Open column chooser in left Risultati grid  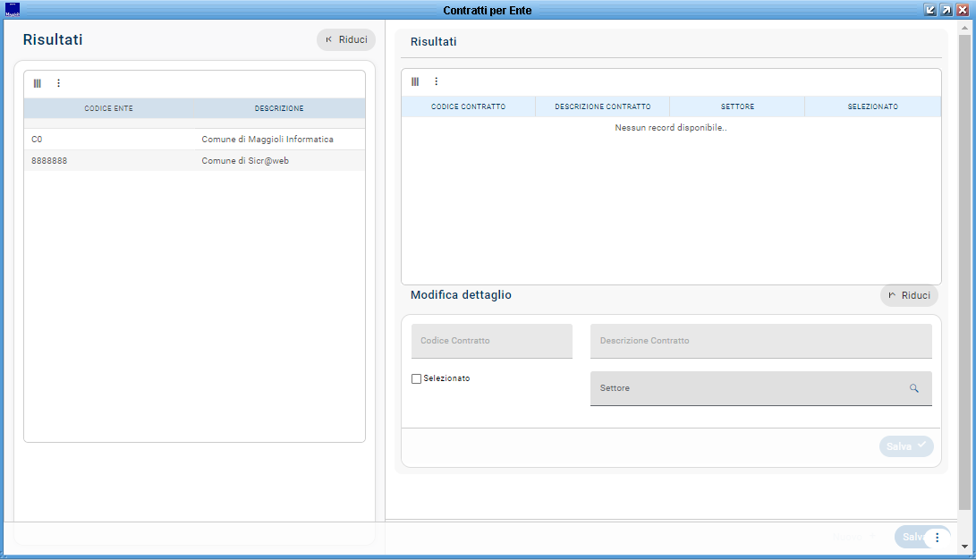pyautogui.click(x=38, y=83)
